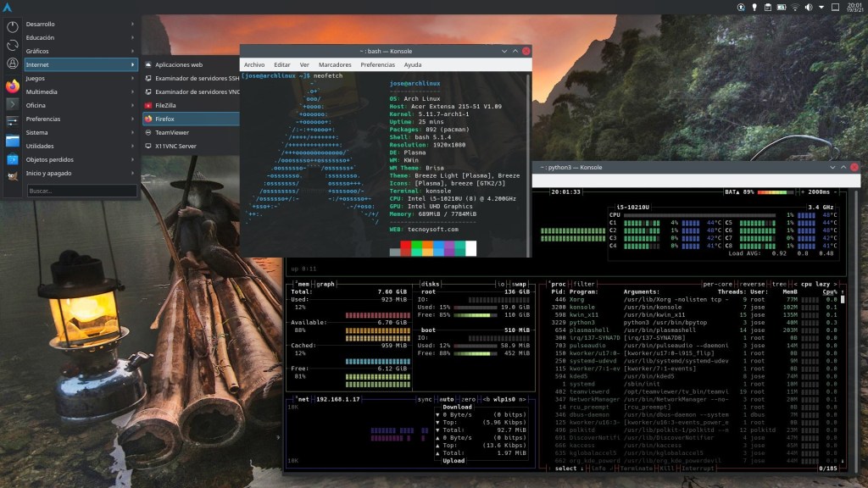Click the Arch Linux launcher logo
Screen dimensions: 868x488
[8, 8]
